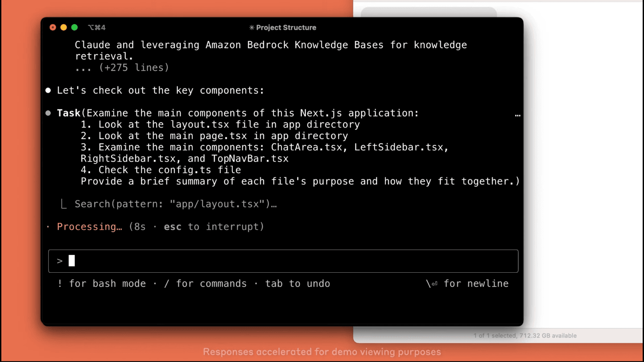644x362 pixels.
Task: Click the red close window button
Action: (x=53, y=28)
